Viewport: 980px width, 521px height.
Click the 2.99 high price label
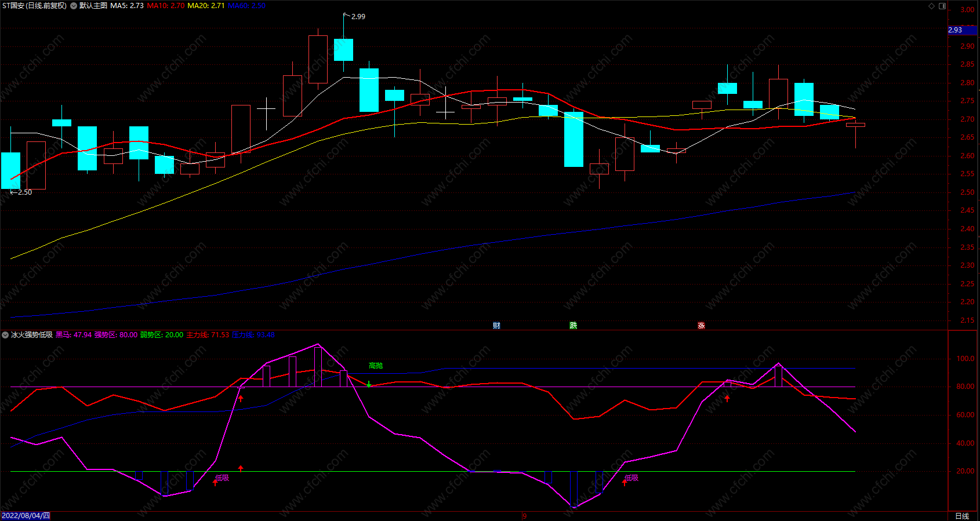pyautogui.click(x=358, y=17)
